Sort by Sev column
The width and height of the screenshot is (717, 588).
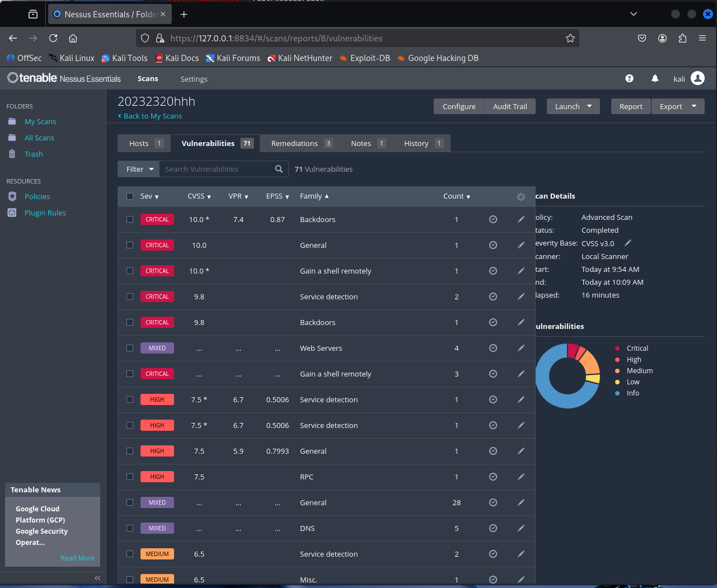pos(149,196)
